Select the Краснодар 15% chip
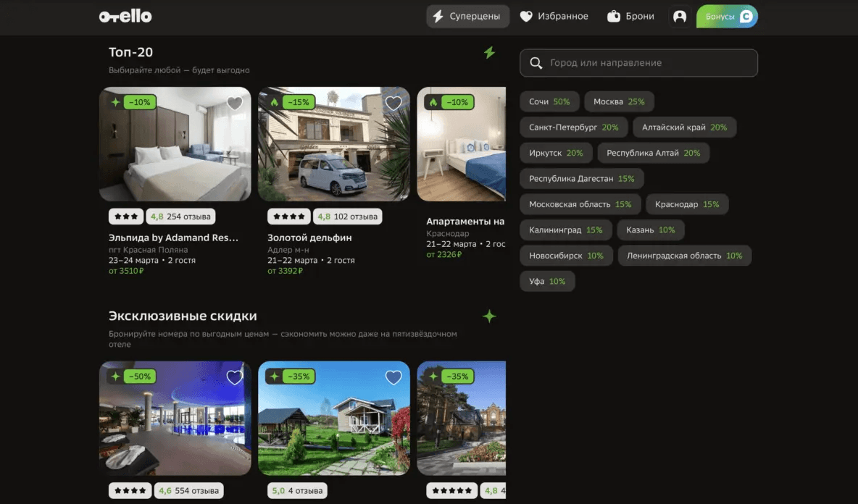Image resolution: width=858 pixels, height=504 pixels. click(687, 204)
